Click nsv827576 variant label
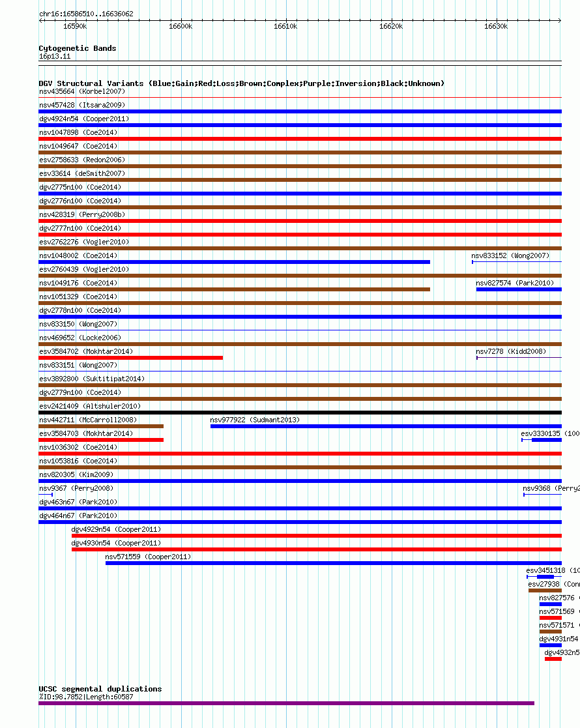 tap(560, 598)
